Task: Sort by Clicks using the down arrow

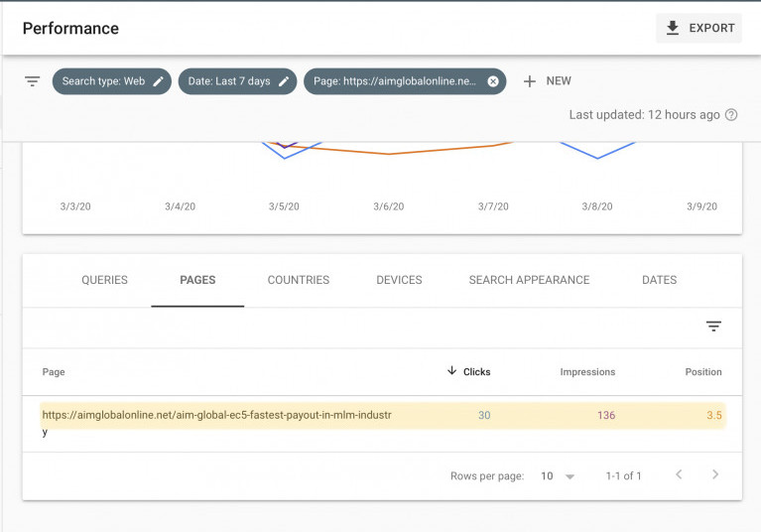Action: 451,371
